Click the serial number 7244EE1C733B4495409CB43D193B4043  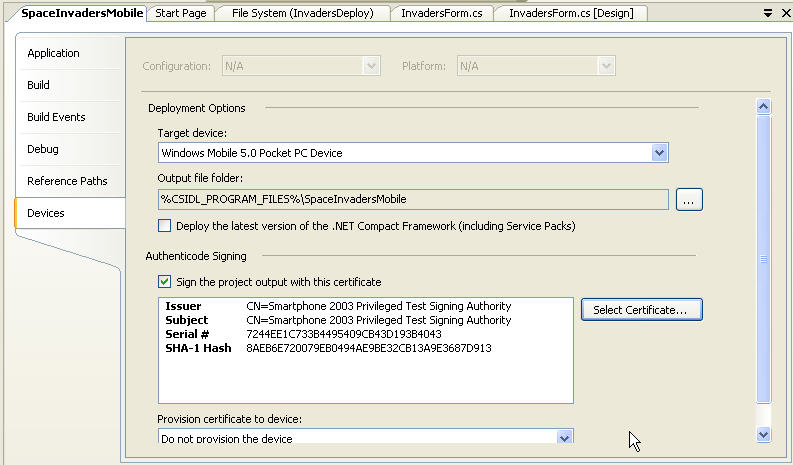344,334
